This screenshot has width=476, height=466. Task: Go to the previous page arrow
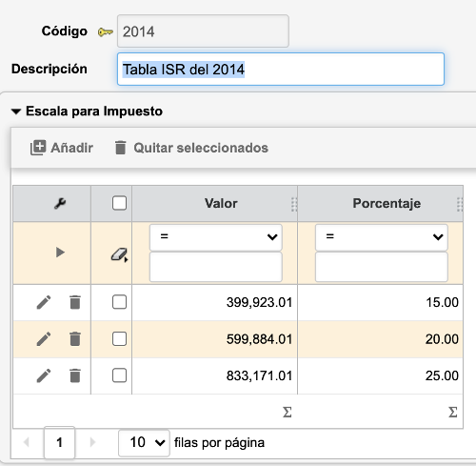[27, 442]
